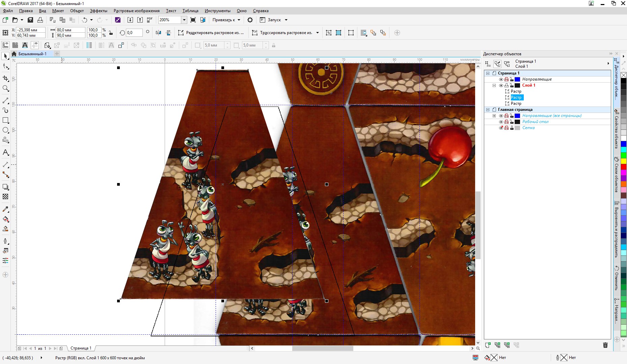This screenshot has width=627, height=364.
Task: Delete the selected layer with trash icon
Action: tap(605, 345)
